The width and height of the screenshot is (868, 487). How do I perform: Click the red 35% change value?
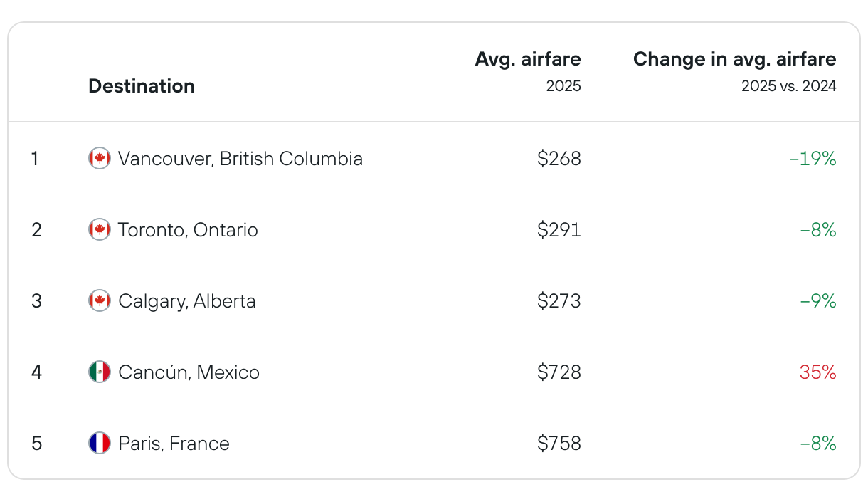point(818,372)
